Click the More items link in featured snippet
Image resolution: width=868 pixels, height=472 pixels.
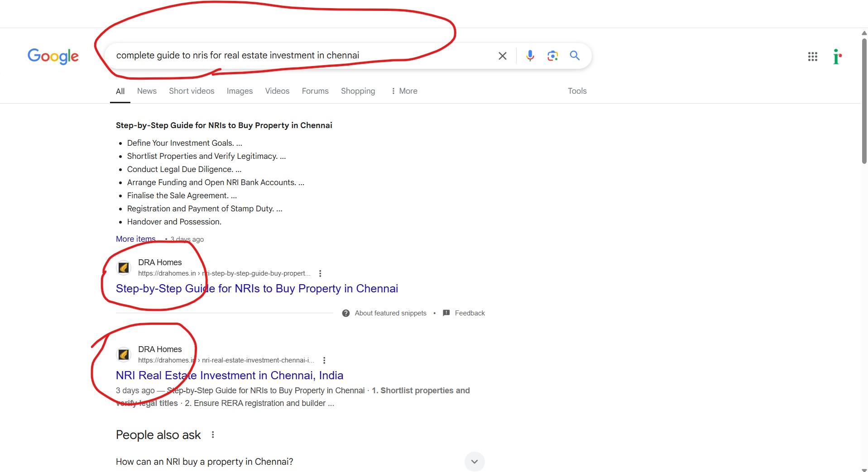click(135, 238)
